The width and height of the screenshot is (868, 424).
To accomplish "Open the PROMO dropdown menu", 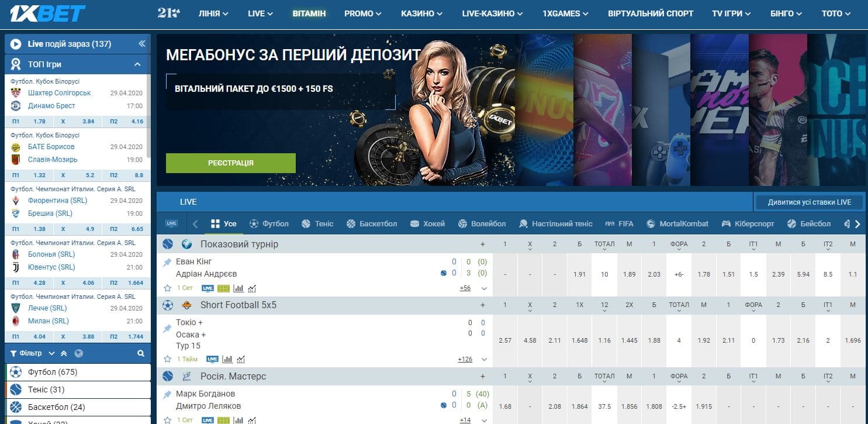I will click(363, 13).
